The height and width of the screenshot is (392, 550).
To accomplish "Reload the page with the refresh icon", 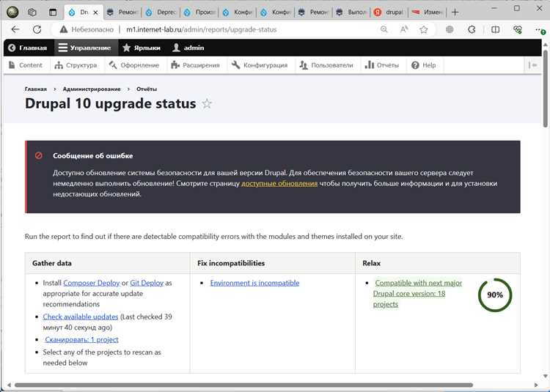I will point(37,29).
